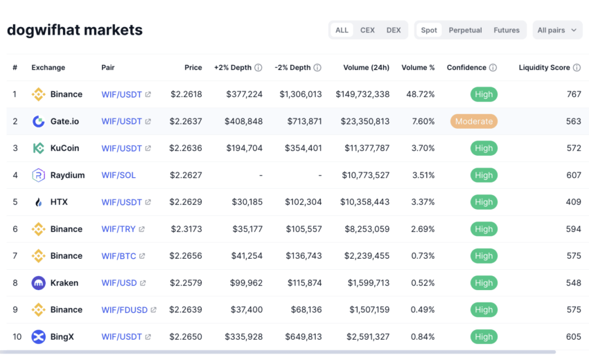Open the All pairs dropdown
589x364 pixels.
tap(557, 30)
